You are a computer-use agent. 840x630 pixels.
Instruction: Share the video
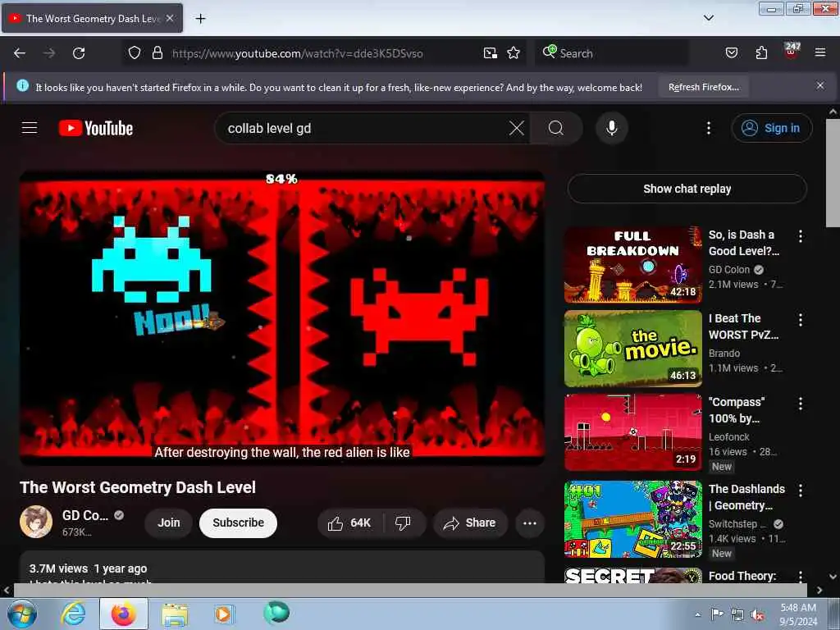click(470, 523)
